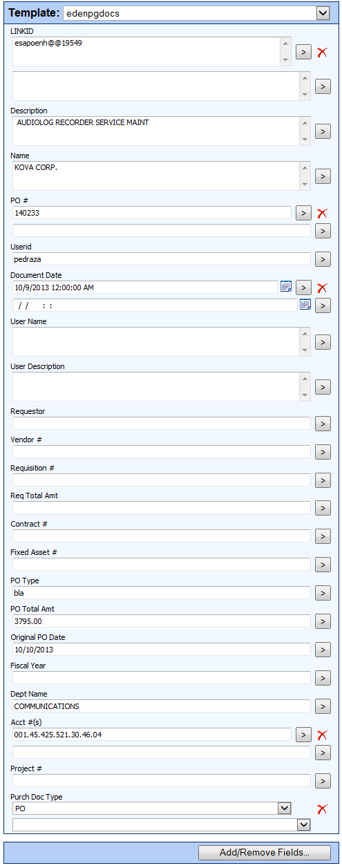342x868 pixels.
Task: Click the arrow button next to Userid pedraza
Action: click(x=323, y=259)
